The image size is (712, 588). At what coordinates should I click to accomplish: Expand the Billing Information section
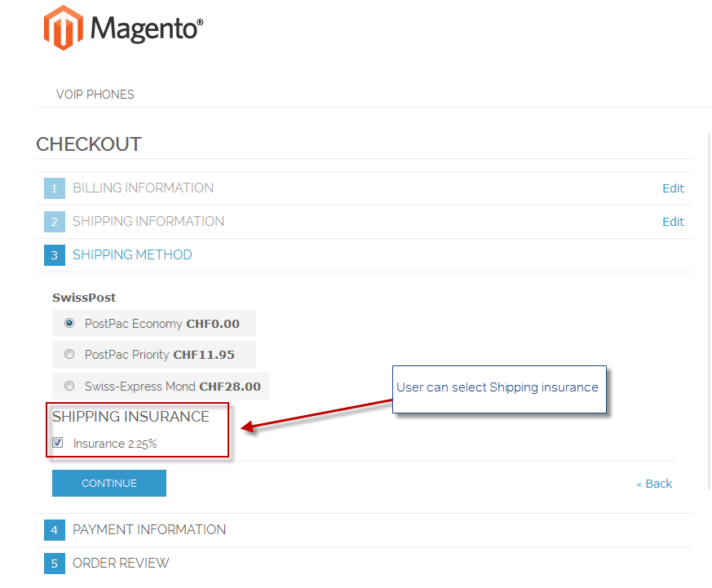[x=143, y=188]
